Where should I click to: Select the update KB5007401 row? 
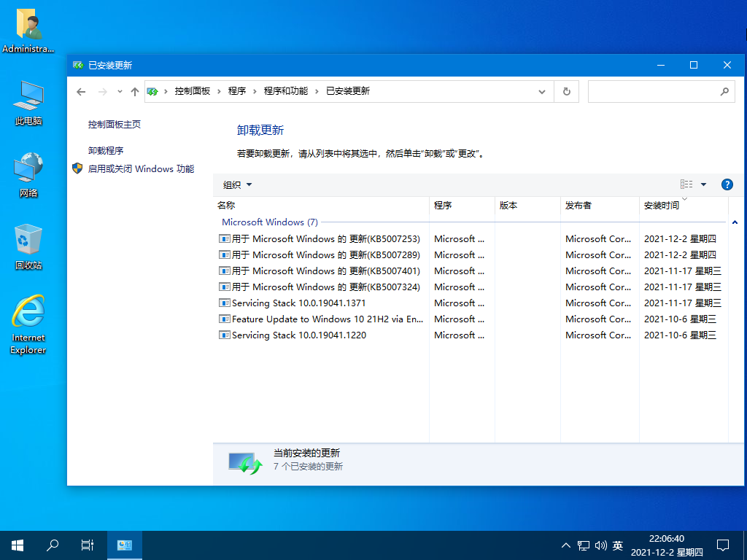click(x=472, y=271)
